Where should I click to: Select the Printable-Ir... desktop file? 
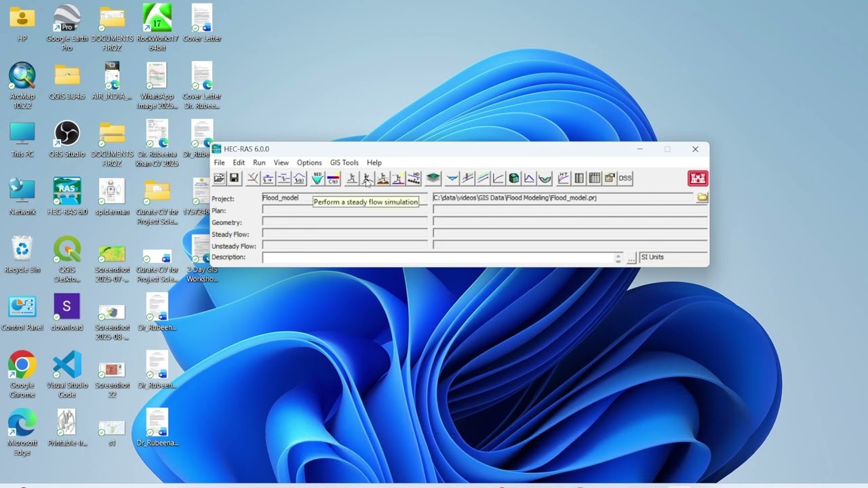coord(67,428)
